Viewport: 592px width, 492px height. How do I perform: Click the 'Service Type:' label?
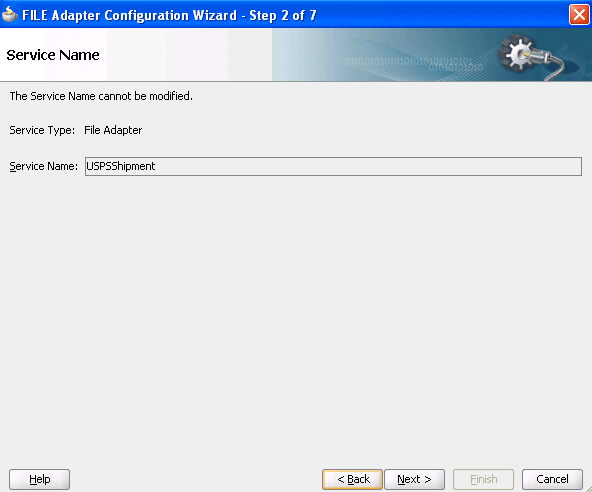pos(42,130)
